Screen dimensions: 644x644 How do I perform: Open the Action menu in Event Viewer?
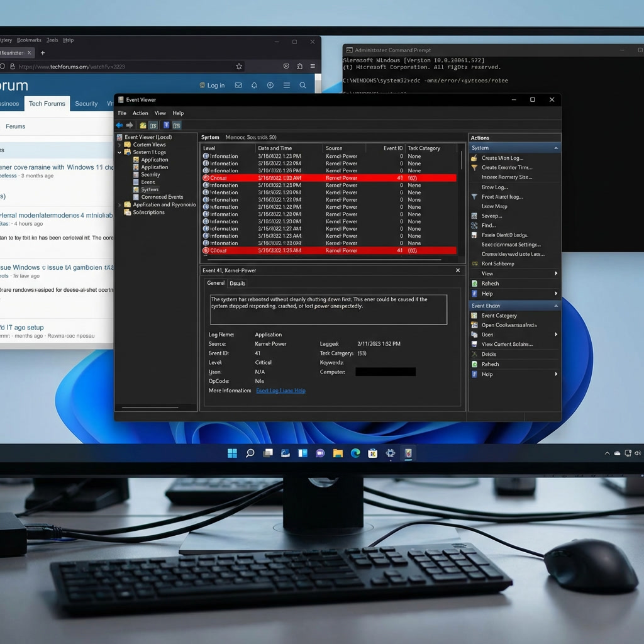[140, 113]
